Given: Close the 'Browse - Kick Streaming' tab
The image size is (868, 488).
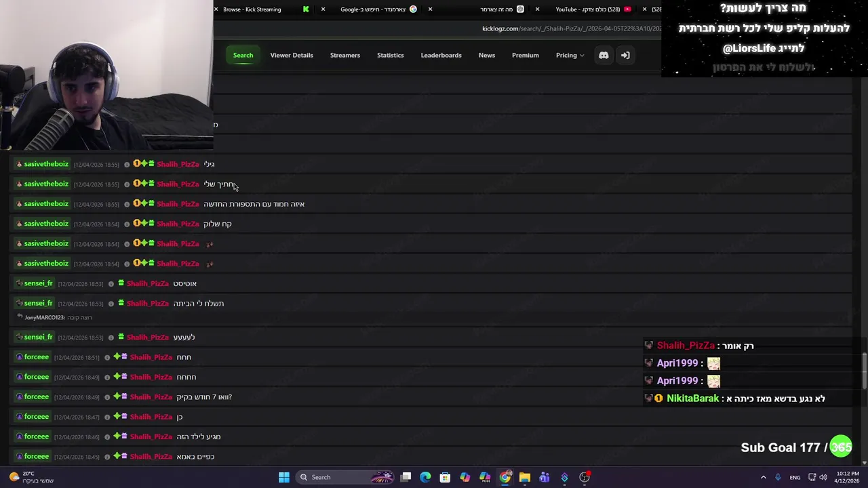Looking at the screenshot, I should click(216, 9).
